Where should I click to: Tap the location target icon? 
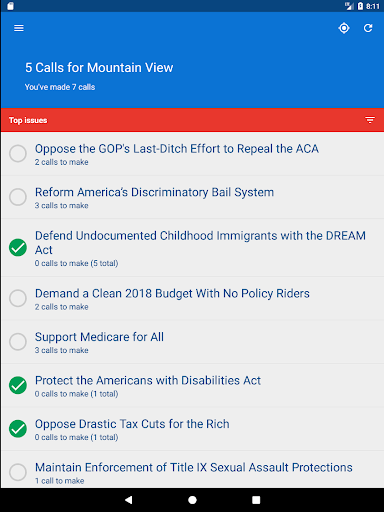344,28
